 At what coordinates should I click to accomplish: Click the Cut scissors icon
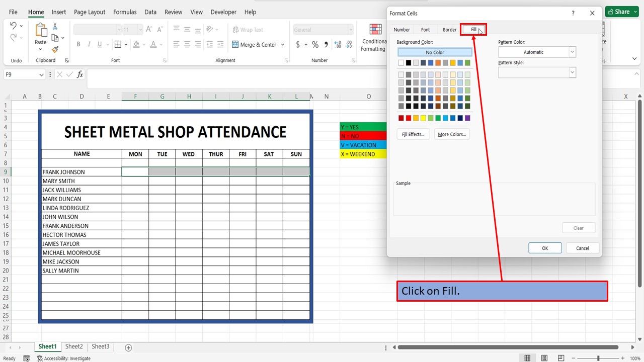(x=55, y=27)
